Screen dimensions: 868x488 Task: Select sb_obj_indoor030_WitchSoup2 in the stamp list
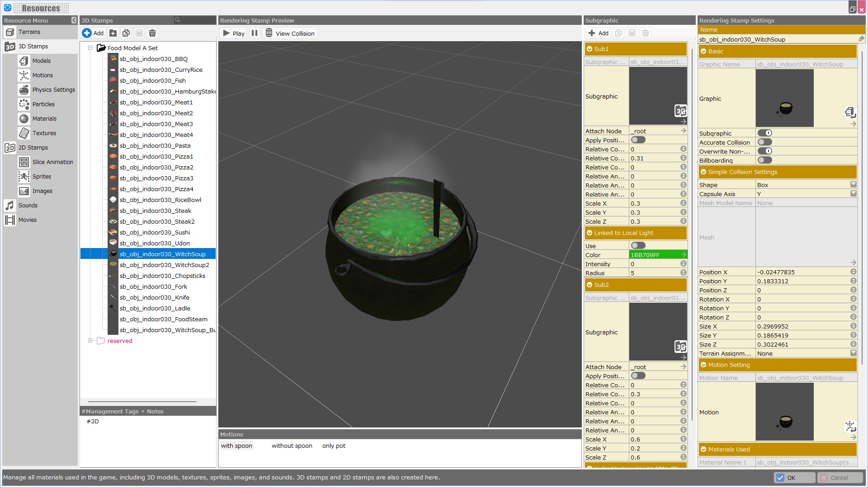pos(164,265)
